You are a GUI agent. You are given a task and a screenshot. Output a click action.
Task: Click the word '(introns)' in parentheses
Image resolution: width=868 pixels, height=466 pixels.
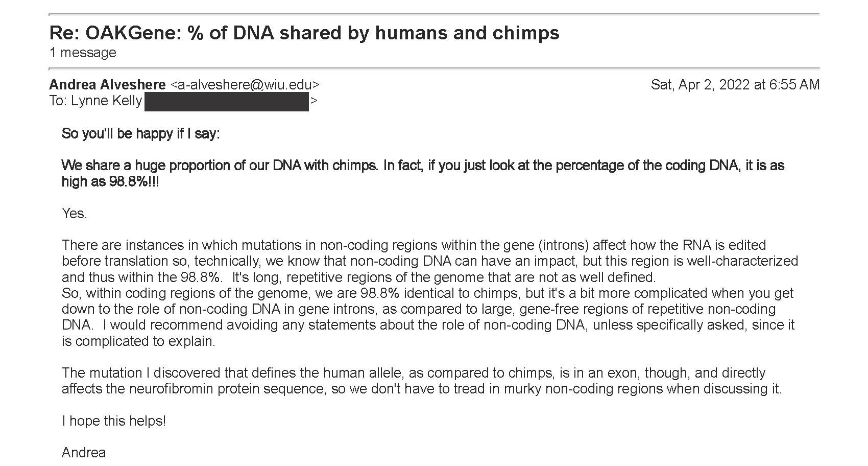point(563,245)
